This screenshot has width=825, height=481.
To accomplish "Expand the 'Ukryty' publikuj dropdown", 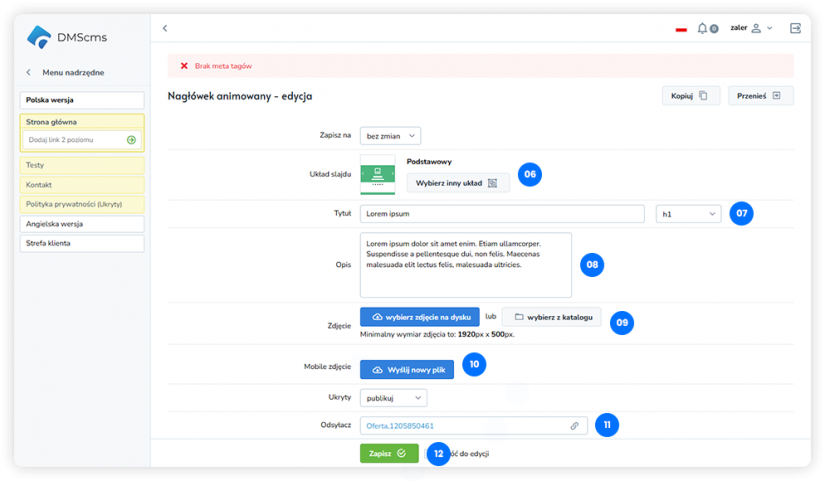I will (x=393, y=398).
